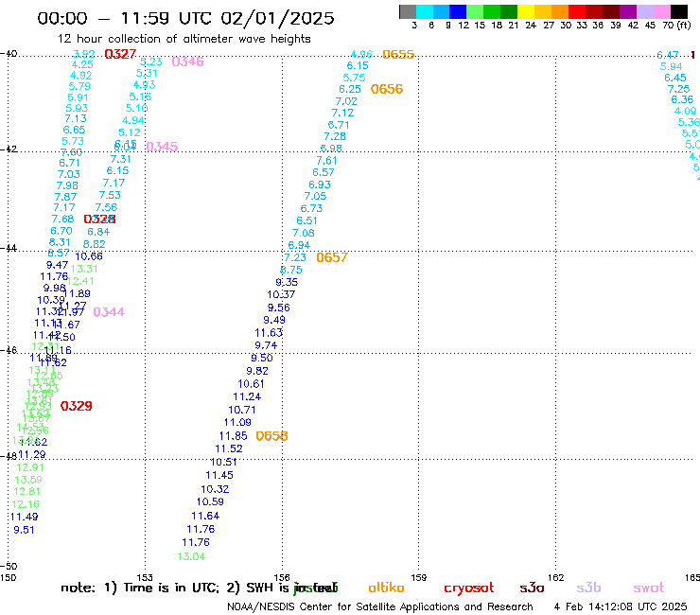700x615 pixels.
Task: Click the '153' longitude axis label
Action: pos(145,578)
